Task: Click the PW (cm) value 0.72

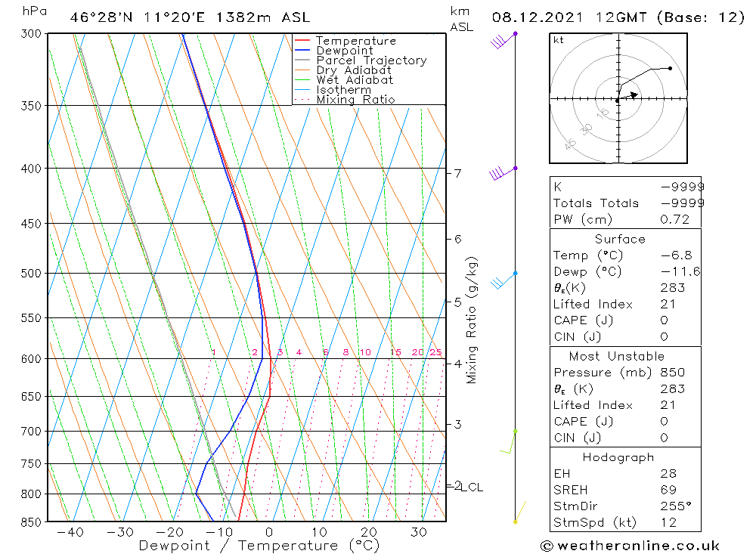Action: 674,220
